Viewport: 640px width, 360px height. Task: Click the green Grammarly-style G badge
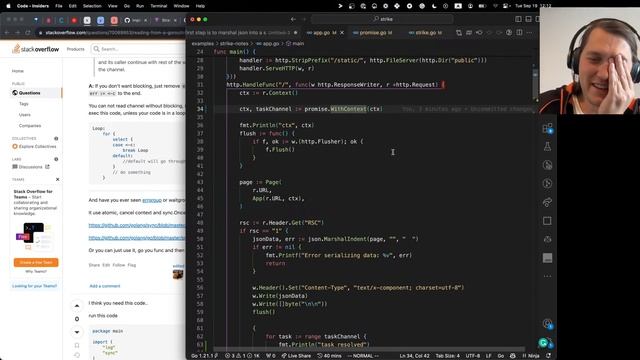click(x=543, y=343)
